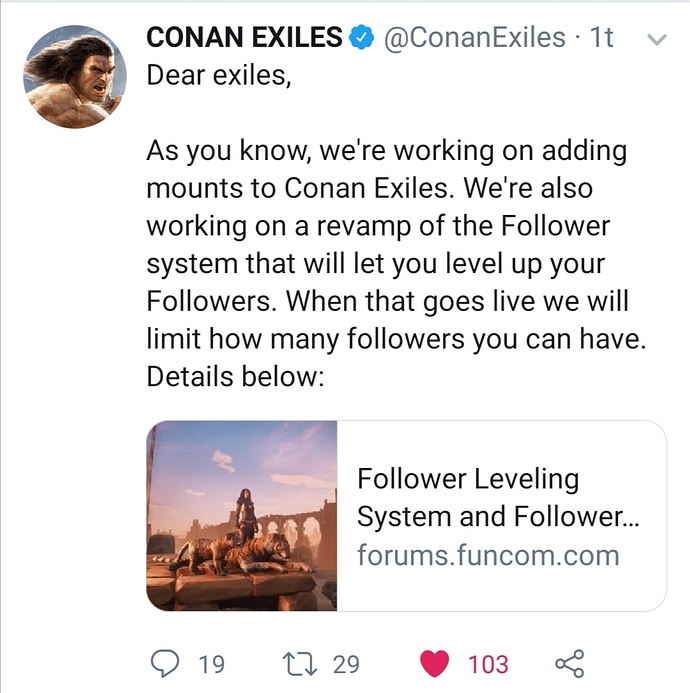This screenshot has width=690, height=693.
Task: Click the tweet timestamp "1t"
Action: tap(602, 39)
